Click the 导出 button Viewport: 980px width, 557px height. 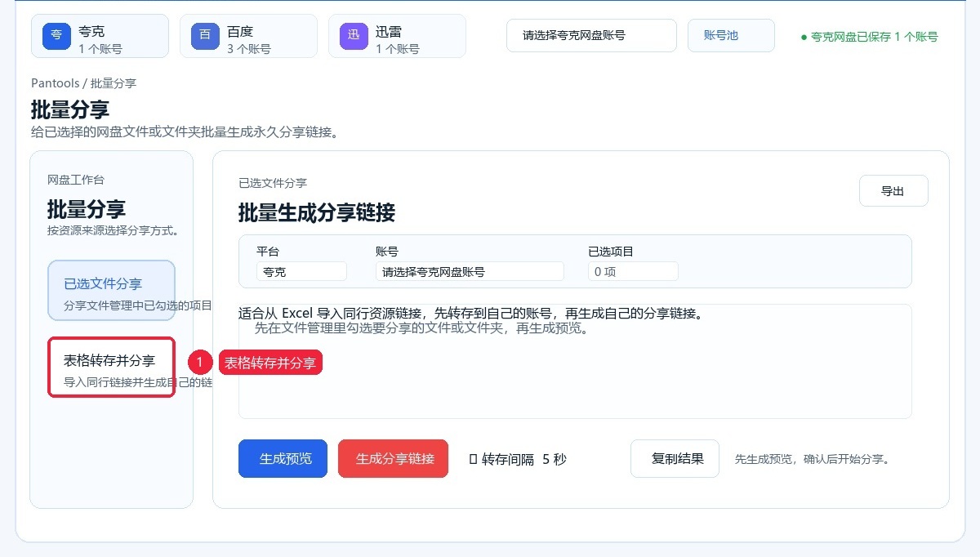click(893, 191)
